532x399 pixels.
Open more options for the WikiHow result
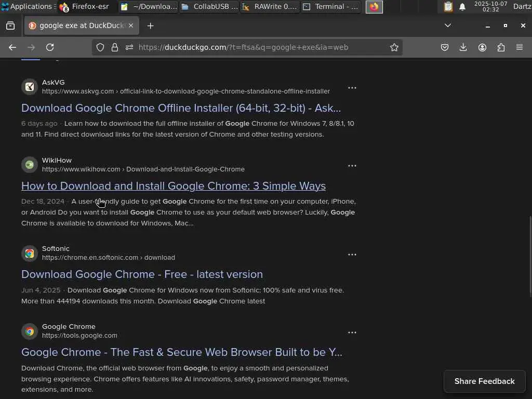pos(352,166)
